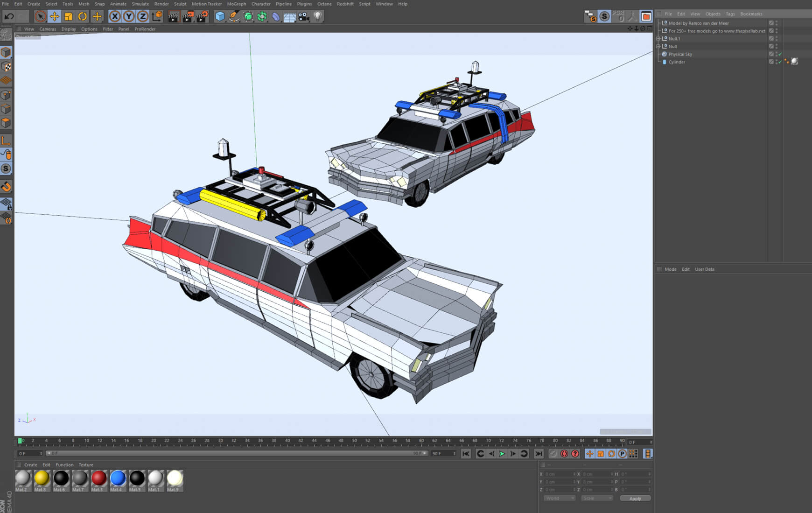
Task: Click Apply in Coordinates panel
Action: tap(635, 499)
